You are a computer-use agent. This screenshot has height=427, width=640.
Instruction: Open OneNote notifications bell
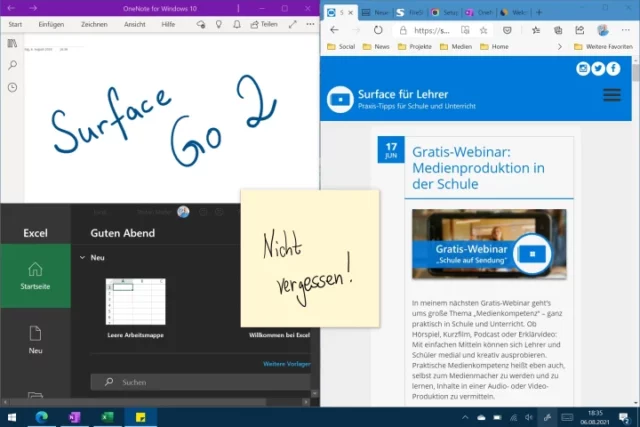pos(237,24)
